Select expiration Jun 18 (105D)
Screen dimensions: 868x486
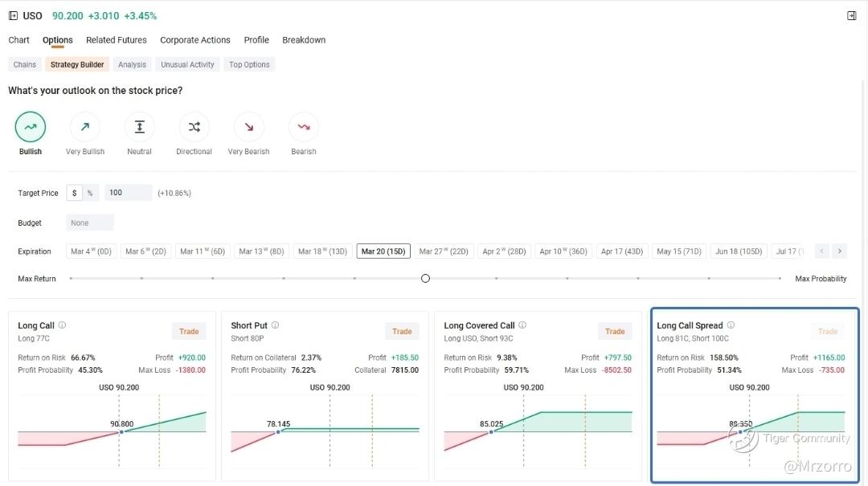[739, 251]
